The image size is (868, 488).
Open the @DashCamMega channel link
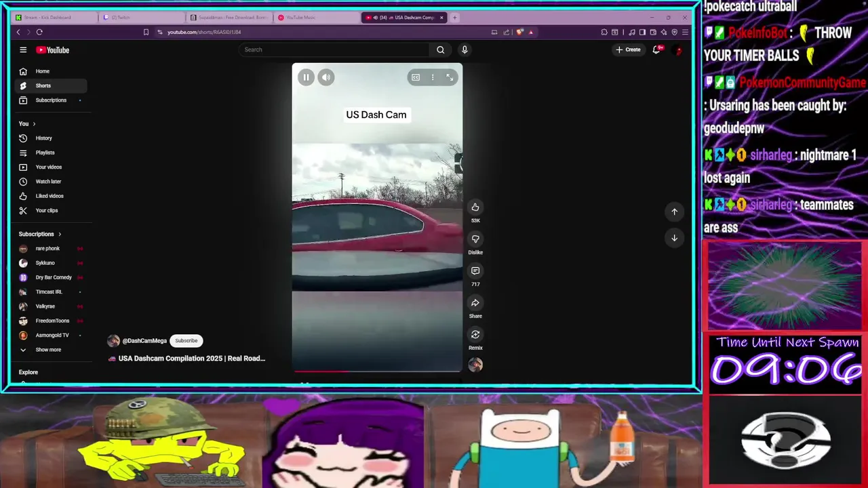144,341
